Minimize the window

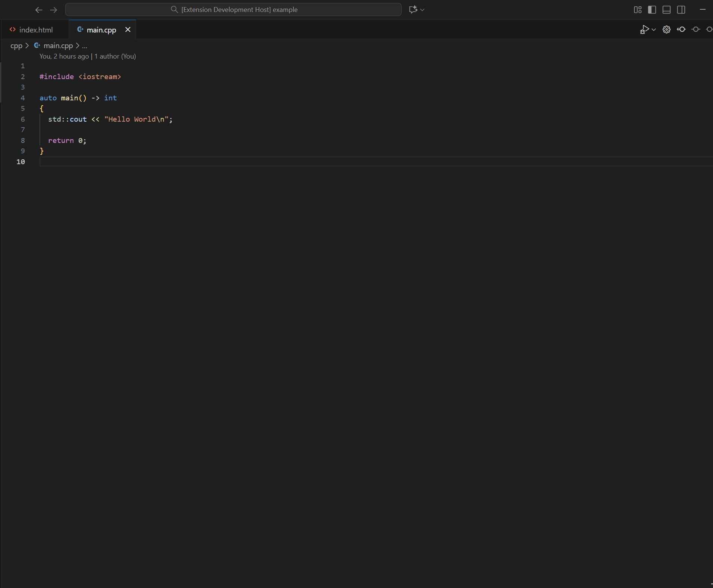coord(703,10)
